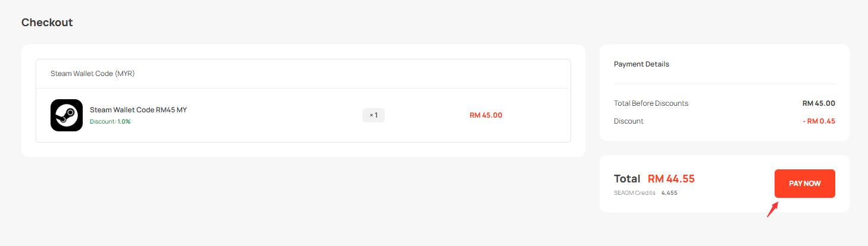The width and height of the screenshot is (868, 246).
Task: Click the green 1.0% discount value
Action: 124,122
